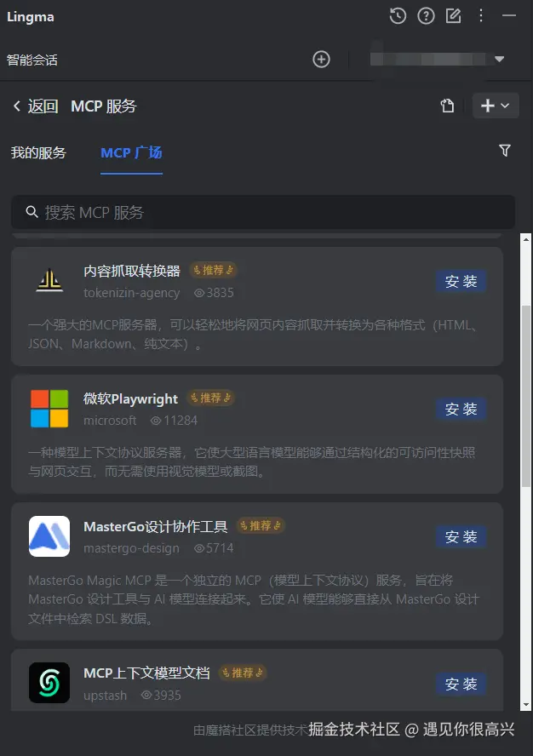The width and height of the screenshot is (533, 756).
Task: Click the 推荐 badge on MCP上下文模型文档
Action: point(243,673)
